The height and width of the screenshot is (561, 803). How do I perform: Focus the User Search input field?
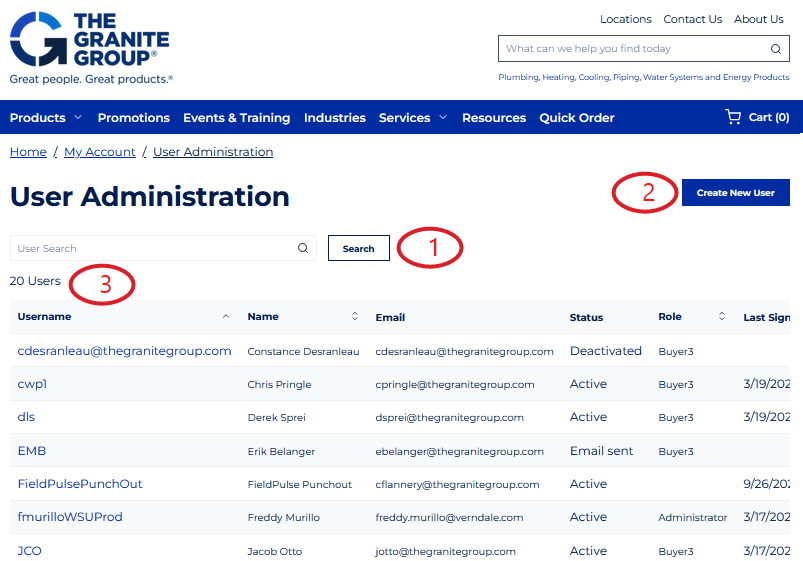[150, 249]
